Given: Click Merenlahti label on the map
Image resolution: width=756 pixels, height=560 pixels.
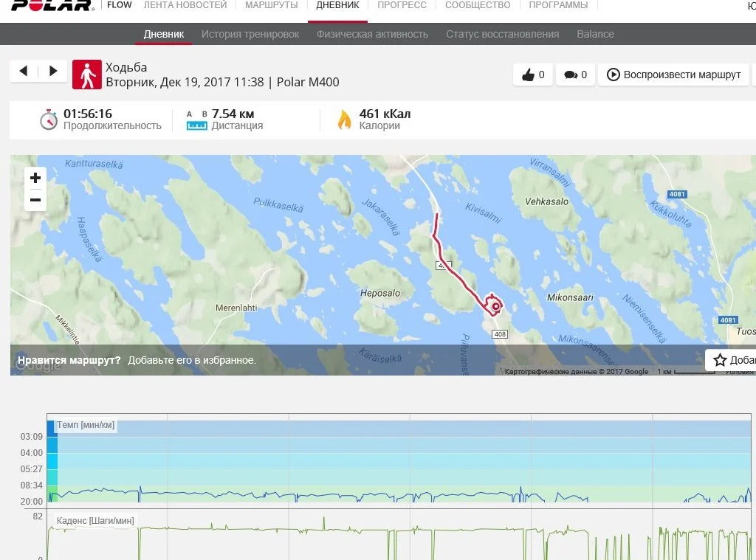Looking at the screenshot, I should pos(236,308).
